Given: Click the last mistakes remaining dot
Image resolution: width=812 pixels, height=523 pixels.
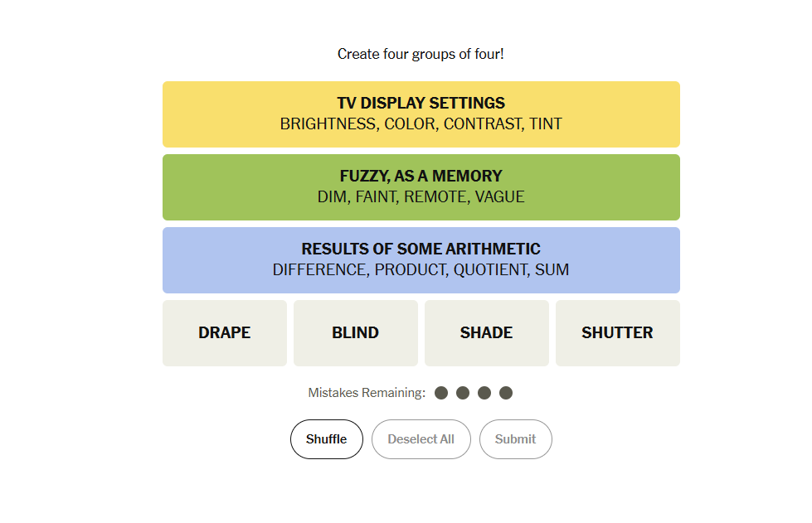Looking at the screenshot, I should [x=506, y=393].
